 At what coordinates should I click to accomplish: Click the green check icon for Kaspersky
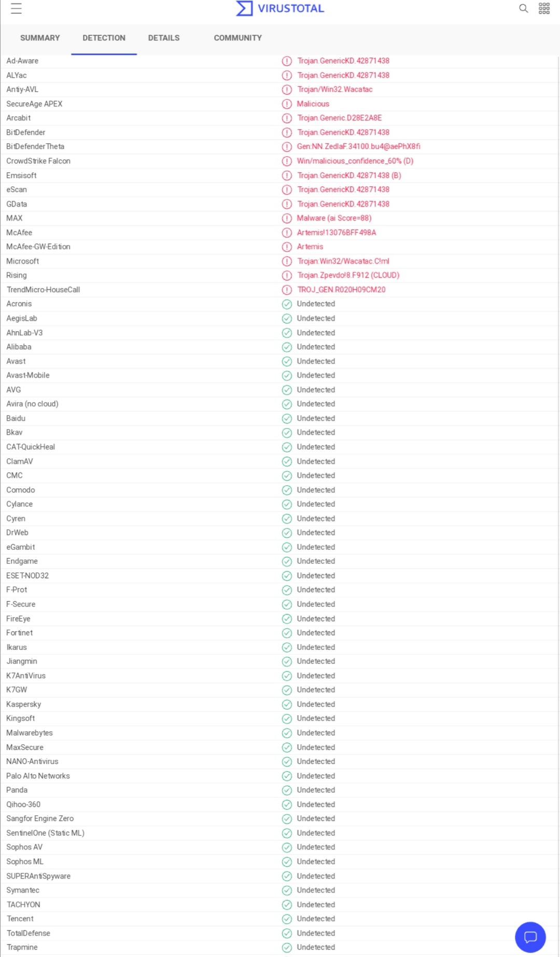(287, 704)
